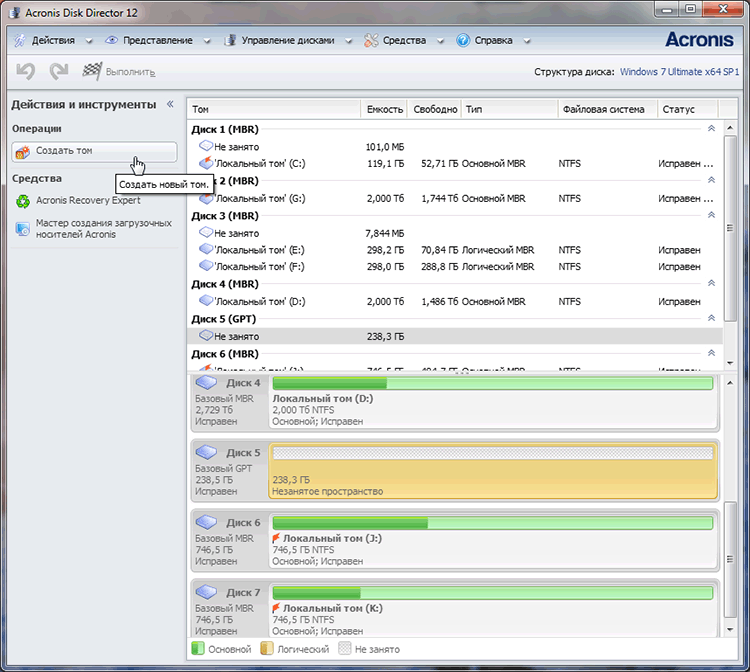The image size is (750, 672).
Task: Click the Основной legend swatch
Action: coord(198,648)
